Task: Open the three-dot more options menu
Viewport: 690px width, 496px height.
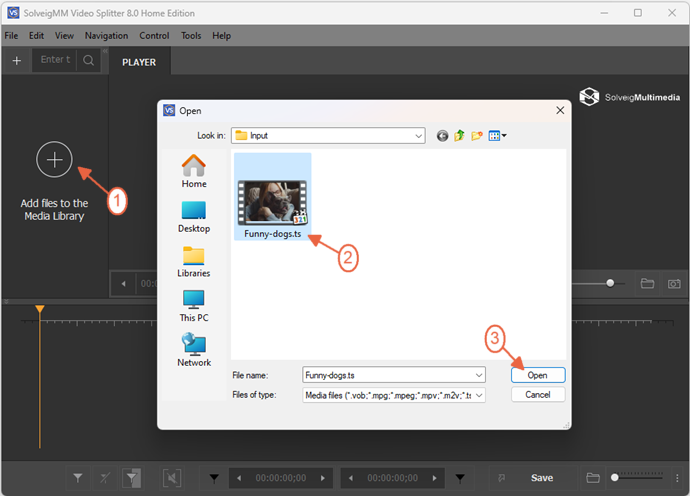Action: pyautogui.click(x=677, y=478)
